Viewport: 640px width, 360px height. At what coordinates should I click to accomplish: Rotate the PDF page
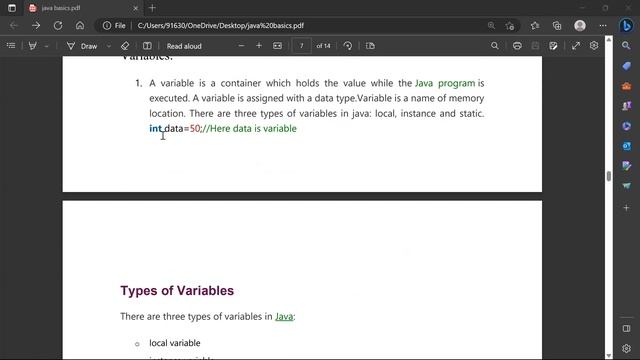coord(348,46)
